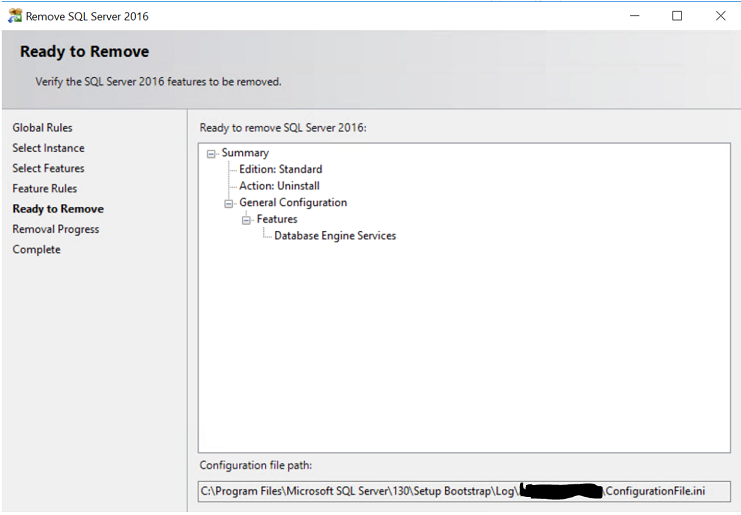Click the General Configuration label

coord(293,203)
